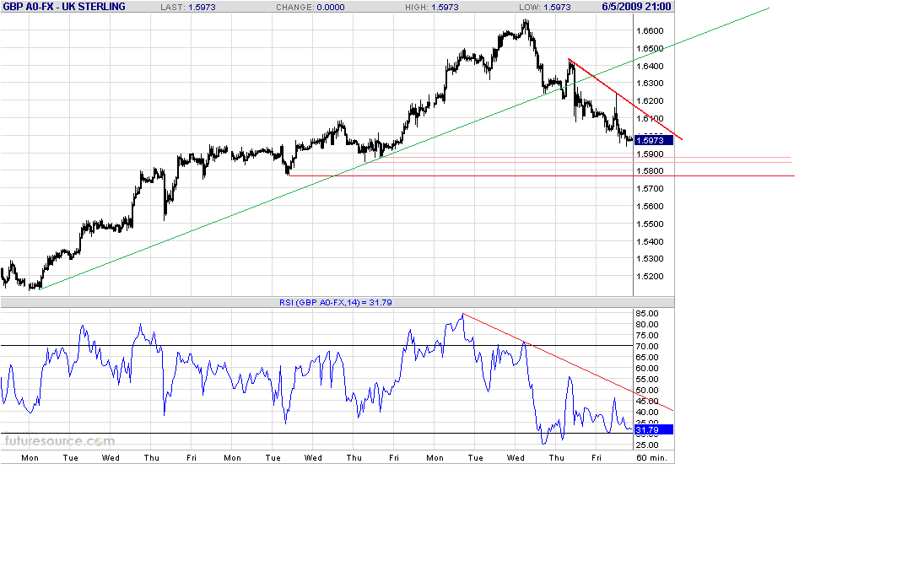Select the 40.00 RSI axis label
The image size is (918, 588).
(647, 413)
